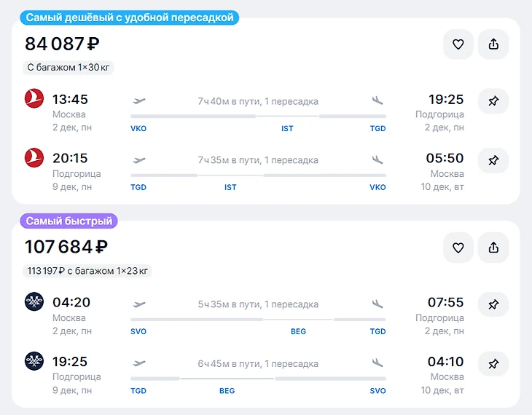
Task: Choose the '113 197 ₽ с багажом 1×23 кг' option
Action: pos(88,271)
